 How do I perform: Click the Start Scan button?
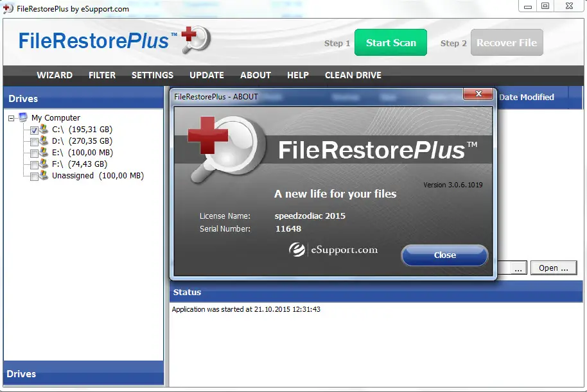pos(391,42)
